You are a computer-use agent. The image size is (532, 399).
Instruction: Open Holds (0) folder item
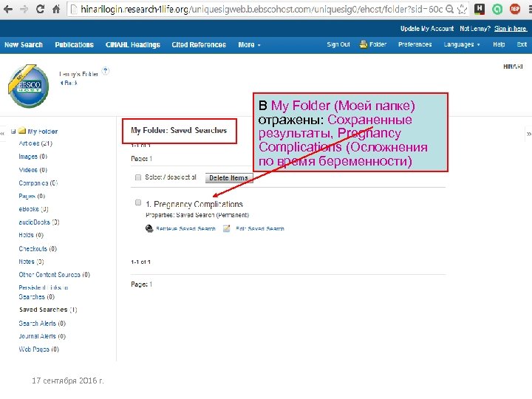(31, 235)
